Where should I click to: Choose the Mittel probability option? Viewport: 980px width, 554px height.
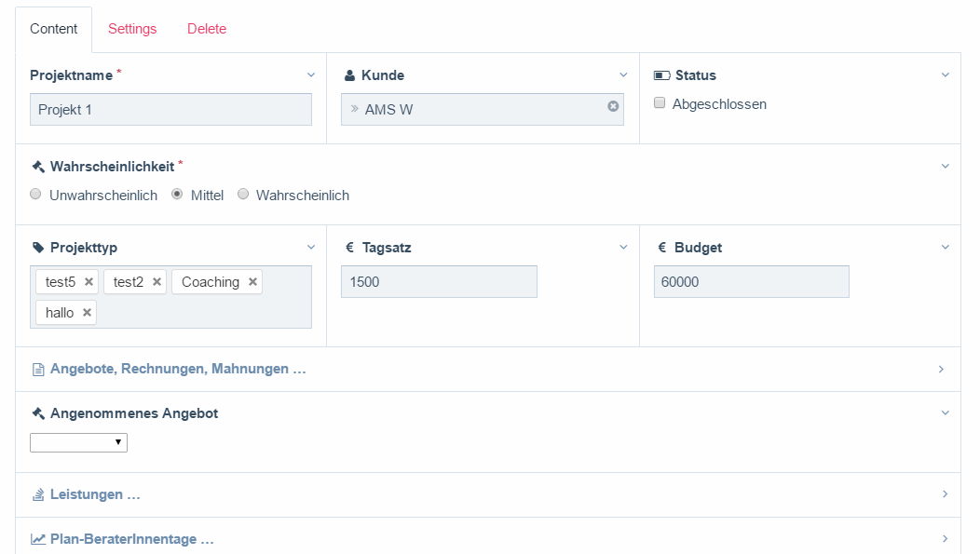tap(177, 195)
